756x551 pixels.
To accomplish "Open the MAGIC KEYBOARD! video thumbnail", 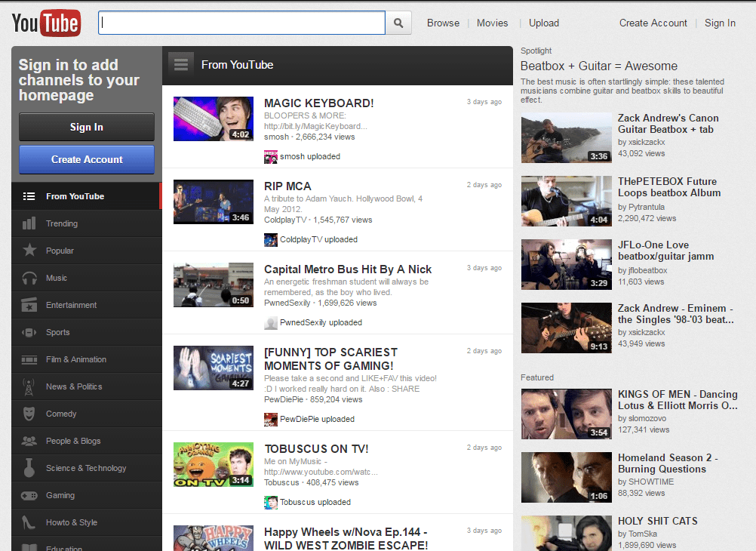I will tap(214, 119).
